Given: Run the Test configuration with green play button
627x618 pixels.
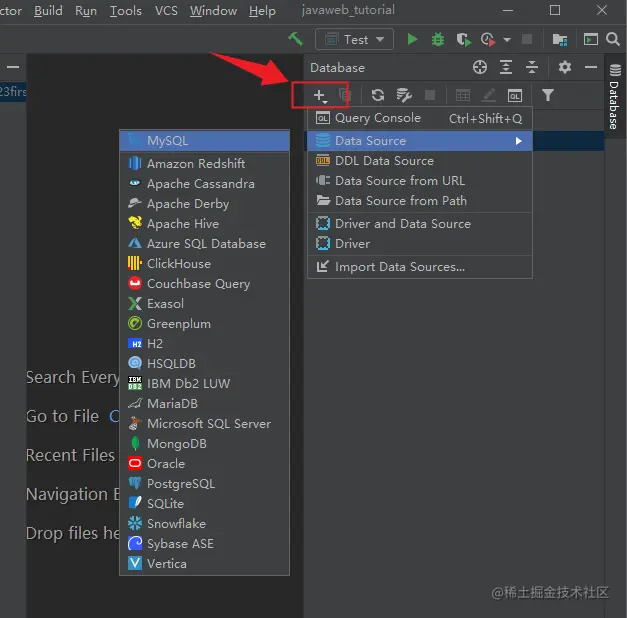Looking at the screenshot, I should (x=412, y=39).
